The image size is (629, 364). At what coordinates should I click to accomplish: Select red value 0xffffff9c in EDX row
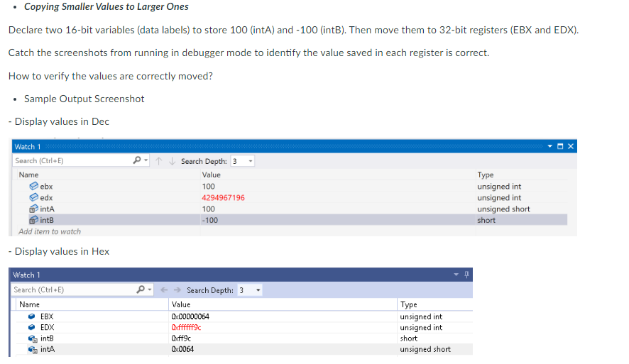[x=186, y=328]
